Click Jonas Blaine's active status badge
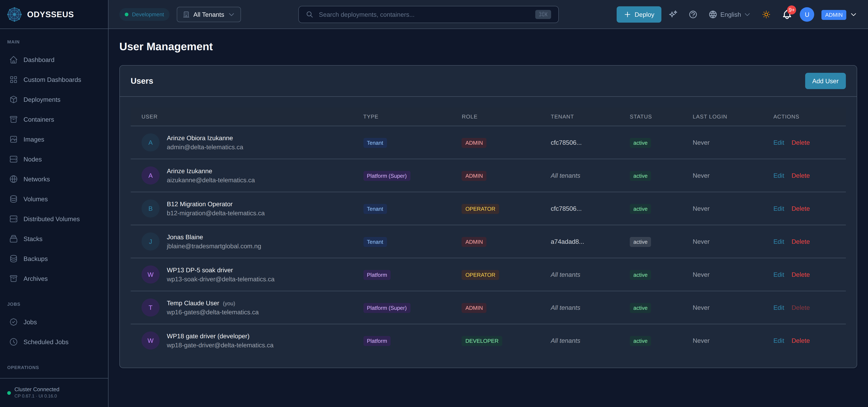 click(x=640, y=241)
